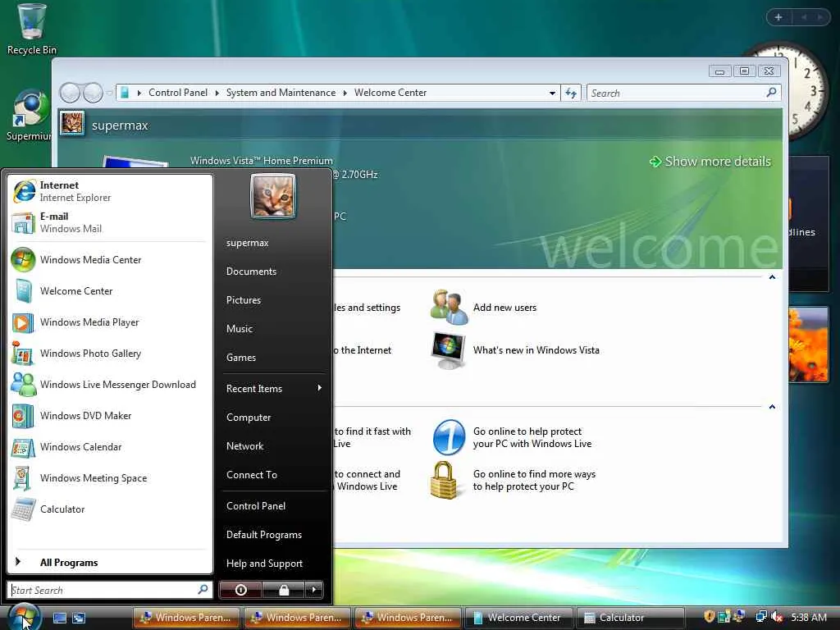This screenshot has height=630, width=840.
Task: Launch Windows DVD Maker
Action: (x=110, y=415)
